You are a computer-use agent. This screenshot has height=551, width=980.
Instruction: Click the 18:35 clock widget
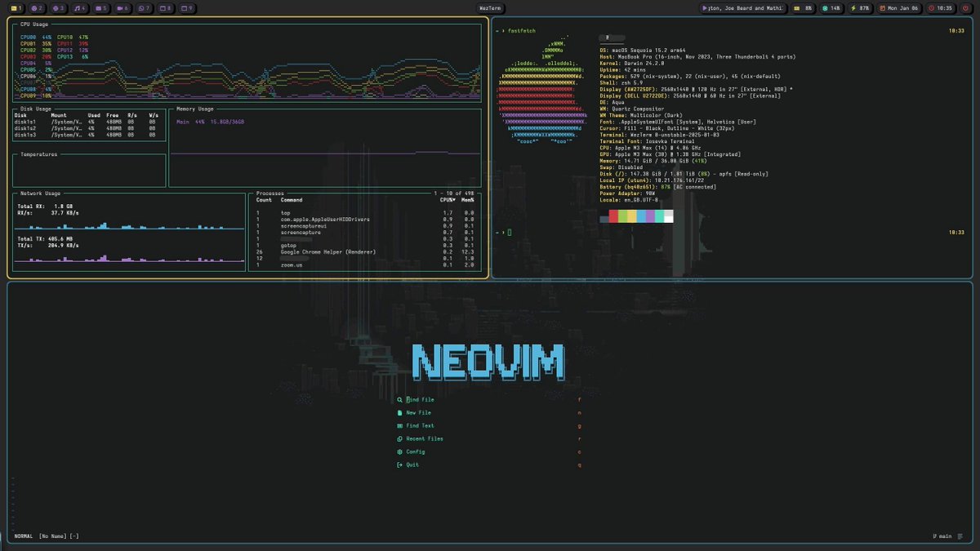[x=941, y=8]
